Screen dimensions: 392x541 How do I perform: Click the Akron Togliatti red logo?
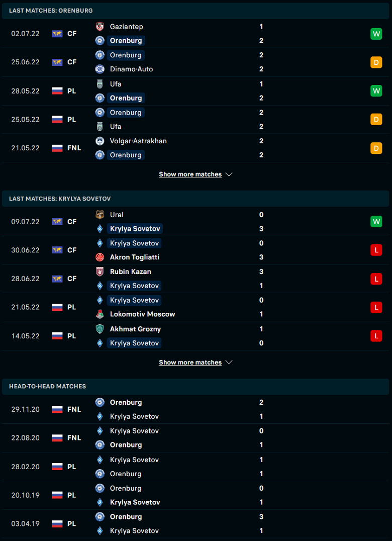[x=100, y=257]
